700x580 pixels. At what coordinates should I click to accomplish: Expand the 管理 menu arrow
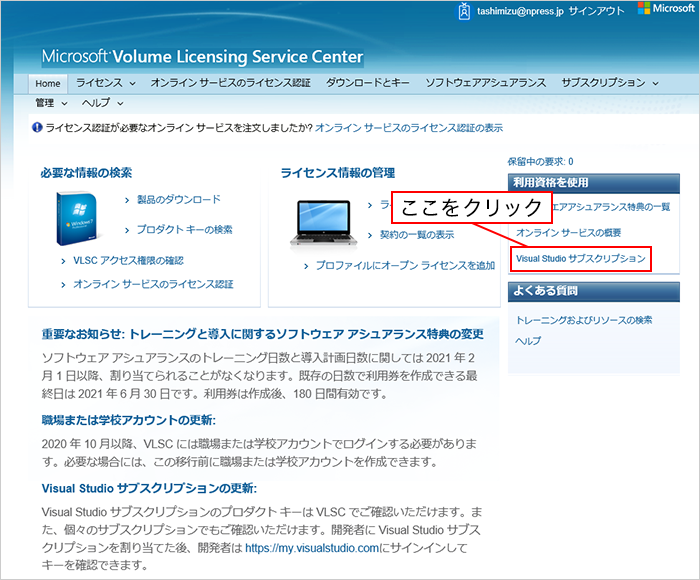tap(64, 104)
